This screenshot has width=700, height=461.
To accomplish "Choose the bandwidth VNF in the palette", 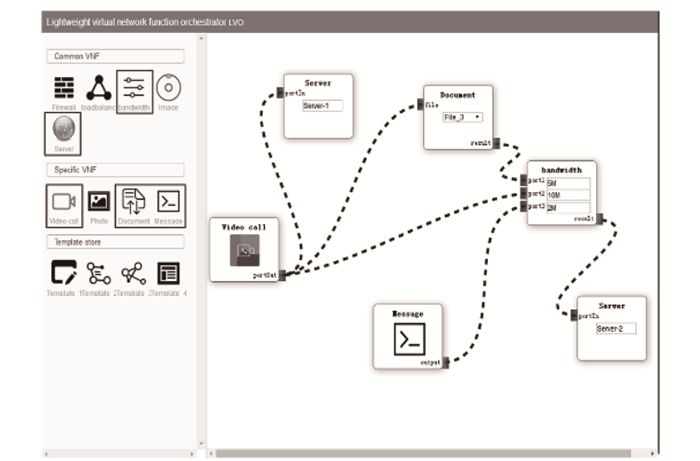I will click(x=134, y=90).
